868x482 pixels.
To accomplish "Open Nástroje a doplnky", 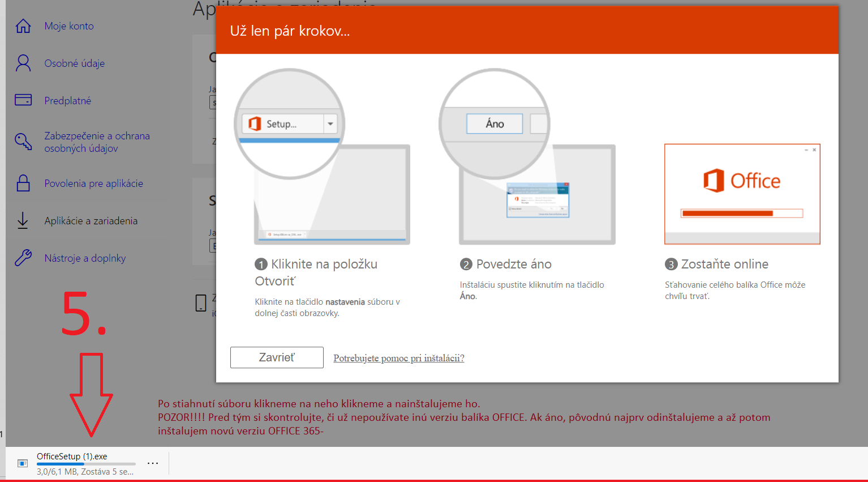I will (85, 258).
